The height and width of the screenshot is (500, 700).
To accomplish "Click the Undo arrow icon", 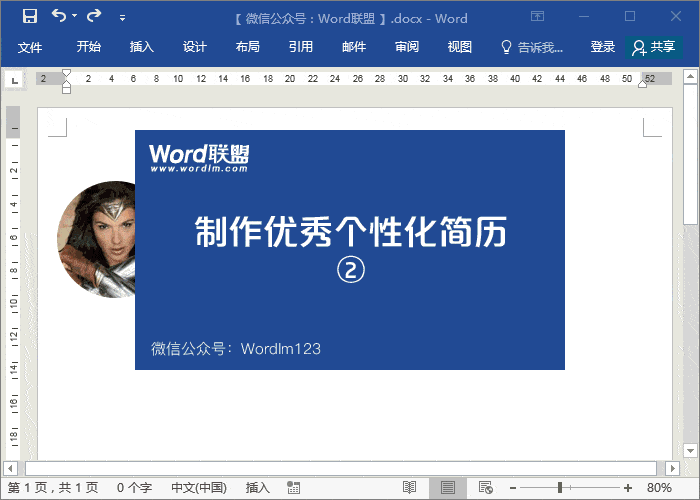I will (x=58, y=16).
